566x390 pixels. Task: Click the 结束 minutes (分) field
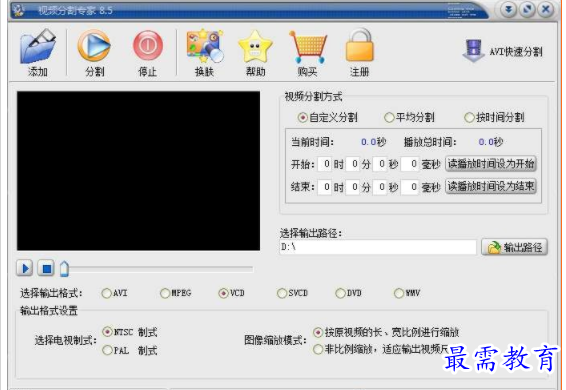[x=353, y=187]
